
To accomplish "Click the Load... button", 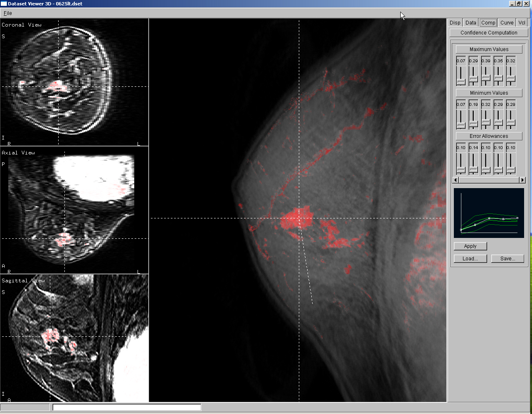I will (x=470, y=259).
